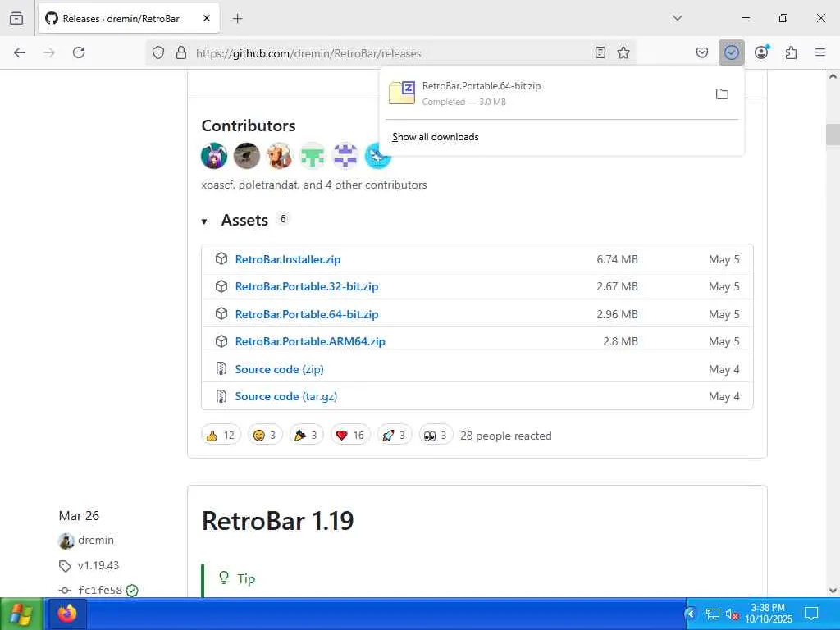Screen dimensions: 840x630
Task: Click the page vertical scrollbar thumb
Action: pyautogui.click(x=833, y=135)
